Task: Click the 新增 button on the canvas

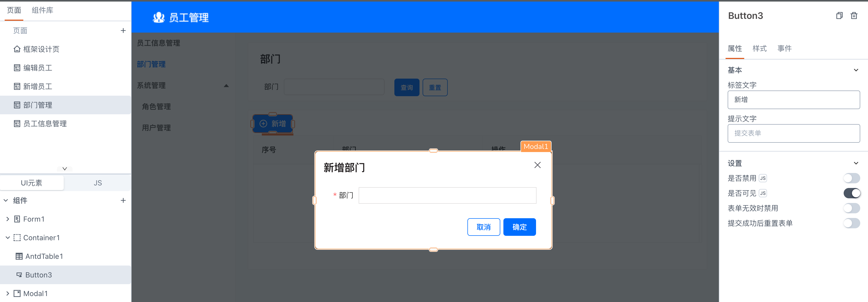Action: pos(273,124)
